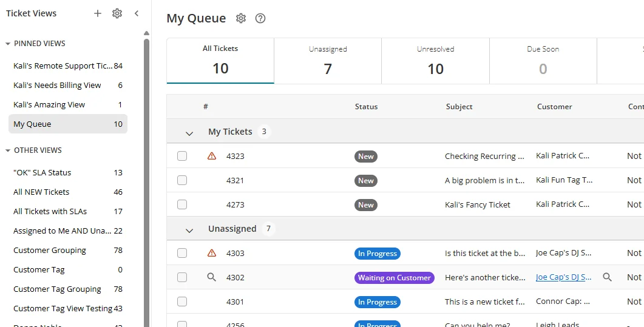Open ticket number 4321

(236, 181)
